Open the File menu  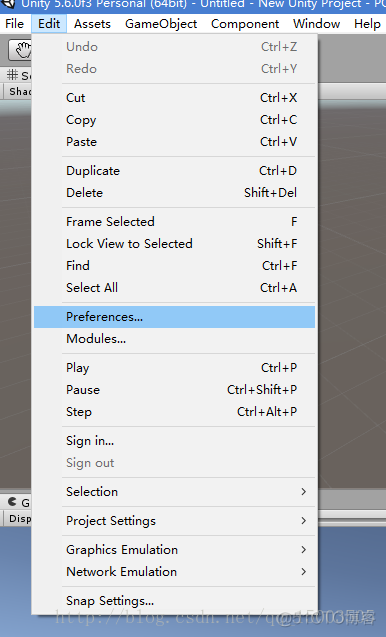pyautogui.click(x=15, y=24)
